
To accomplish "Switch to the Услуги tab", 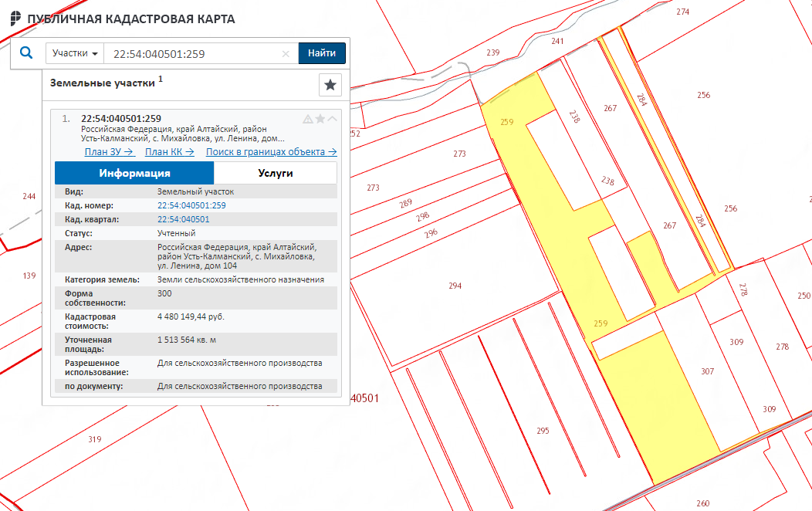I will (x=276, y=173).
